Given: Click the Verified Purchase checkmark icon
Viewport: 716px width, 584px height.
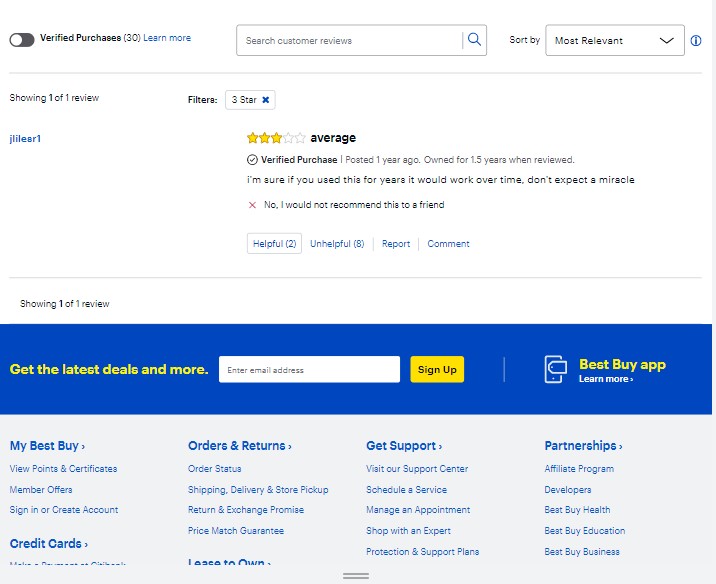Looking at the screenshot, I should [252, 159].
